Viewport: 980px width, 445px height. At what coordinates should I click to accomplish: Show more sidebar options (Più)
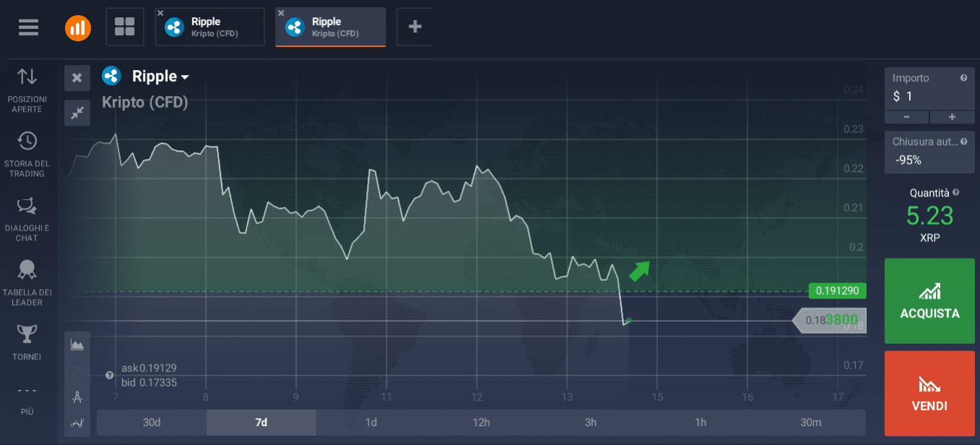click(x=27, y=400)
